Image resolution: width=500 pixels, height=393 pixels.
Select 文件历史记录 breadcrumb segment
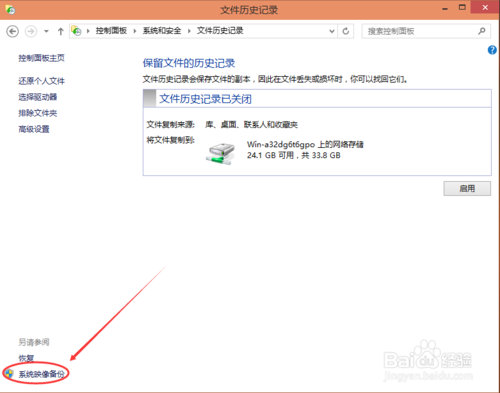pyautogui.click(x=220, y=31)
